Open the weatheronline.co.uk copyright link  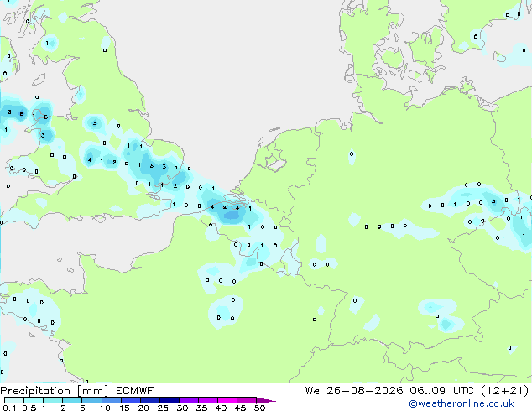pyautogui.click(x=461, y=403)
